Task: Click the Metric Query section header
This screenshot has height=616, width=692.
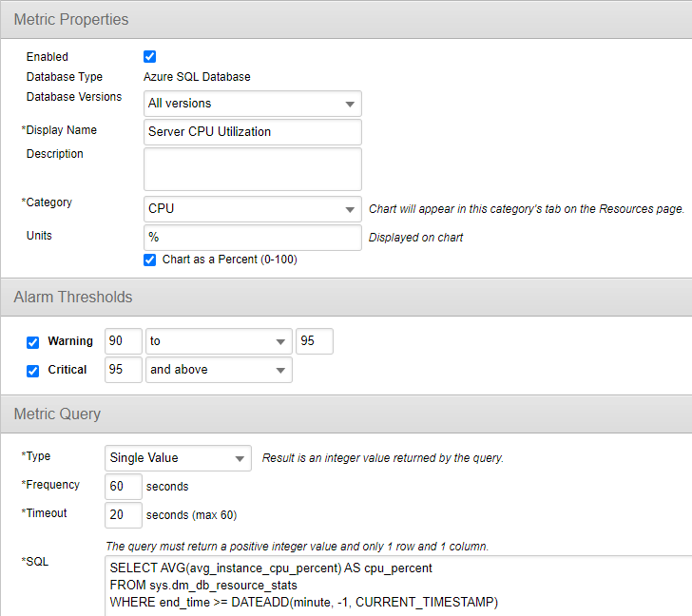Action: (x=57, y=414)
